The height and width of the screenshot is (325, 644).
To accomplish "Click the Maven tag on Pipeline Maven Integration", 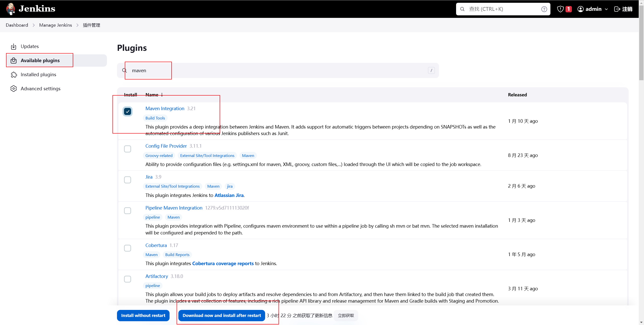I will coord(174,217).
